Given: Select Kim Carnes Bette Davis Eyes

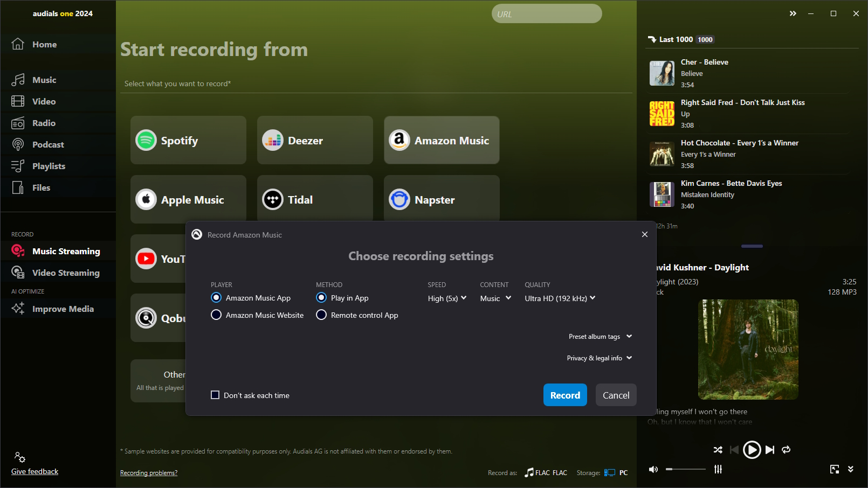Looking at the screenshot, I should [749, 194].
